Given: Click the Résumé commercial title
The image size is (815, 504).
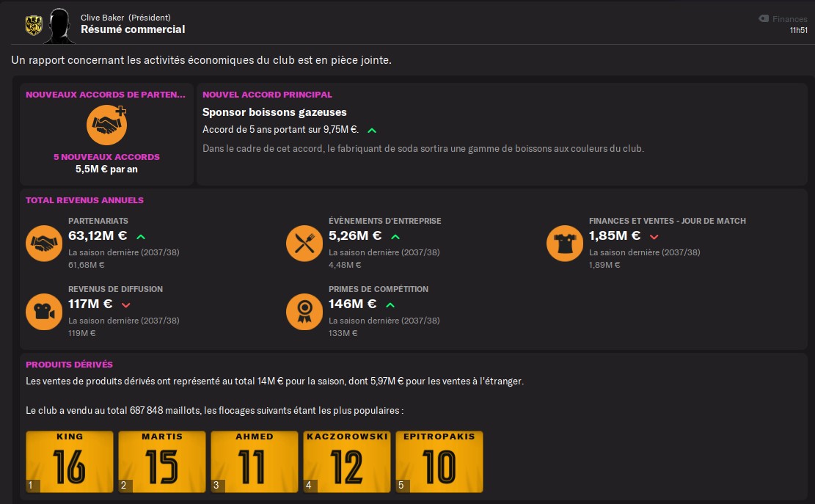Looking at the screenshot, I should pyautogui.click(x=133, y=29).
